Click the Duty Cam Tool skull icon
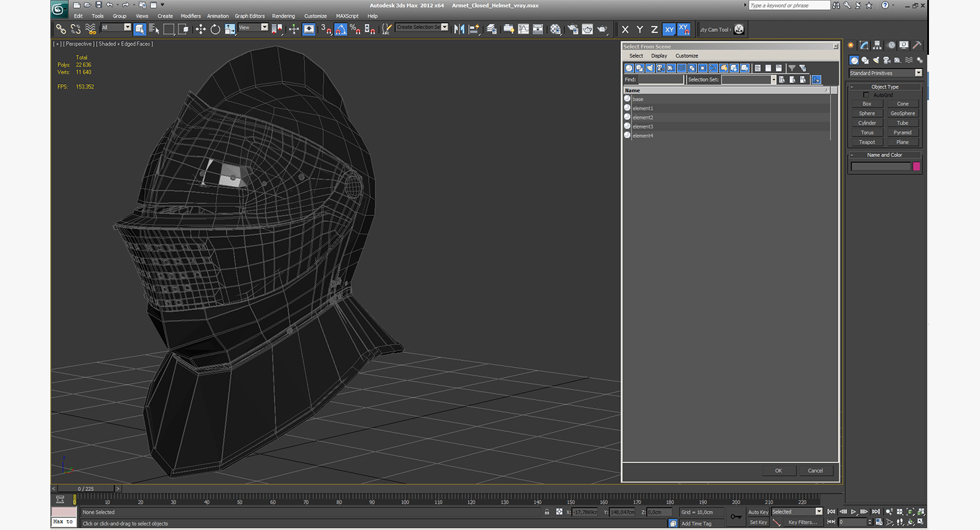 tap(739, 29)
